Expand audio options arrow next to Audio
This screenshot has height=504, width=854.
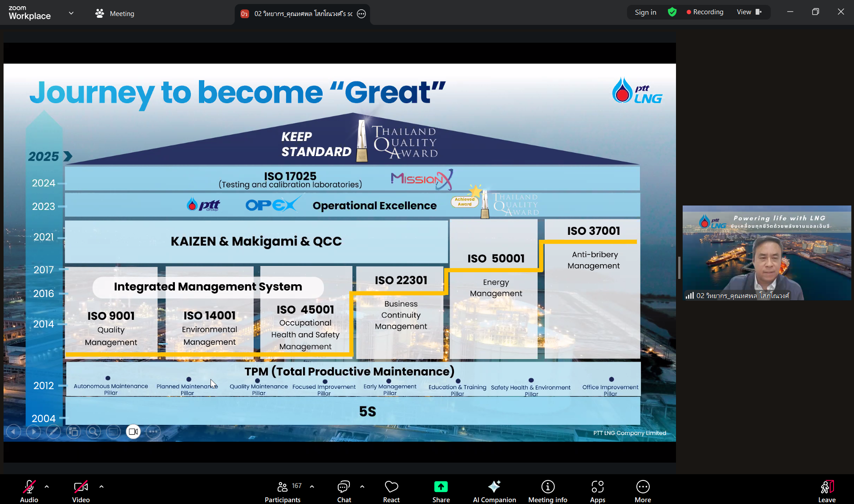[47, 487]
